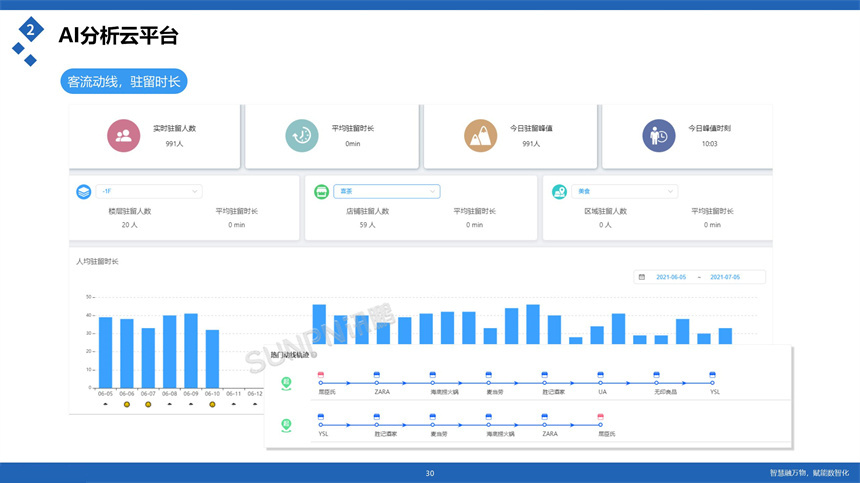Select 无印良品 stop on first route
860x483 pixels.
[x=656, y=381]
